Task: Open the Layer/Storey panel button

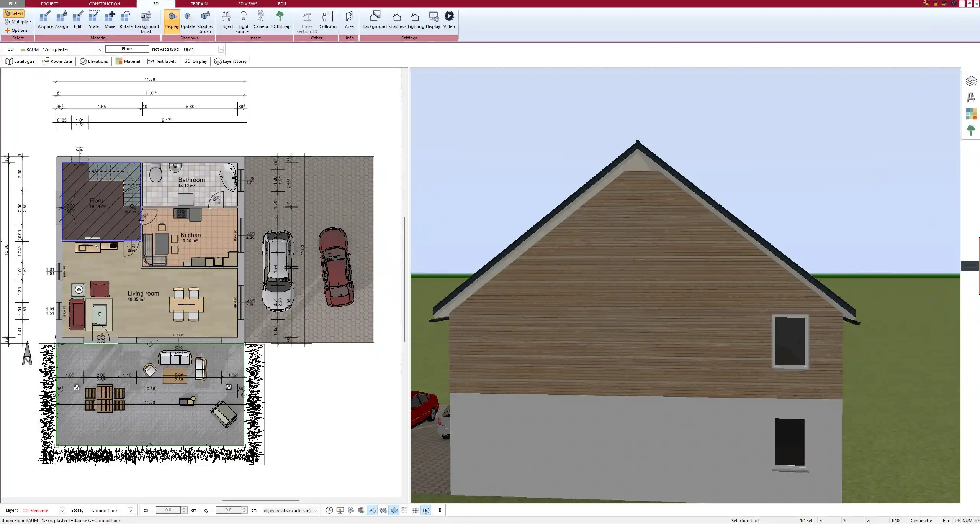Action: [230, 61]
